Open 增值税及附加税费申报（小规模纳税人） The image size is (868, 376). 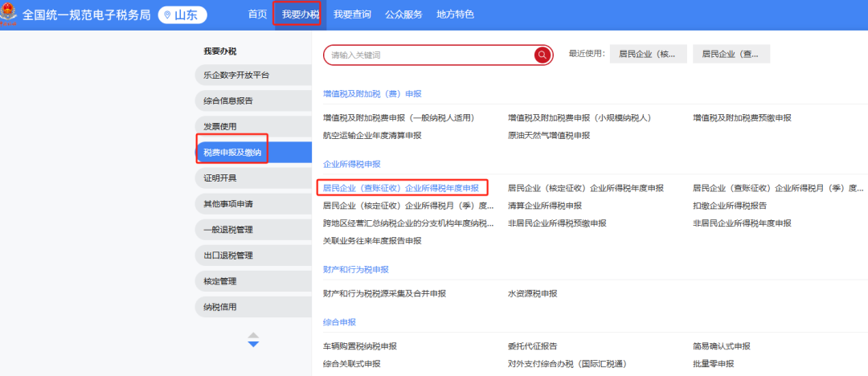click(x=579, y=118)
